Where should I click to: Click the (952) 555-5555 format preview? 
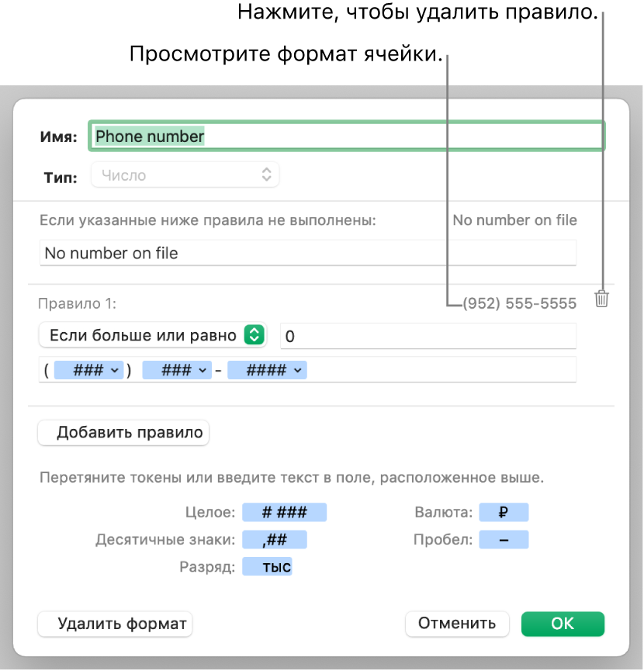point(520,303)
